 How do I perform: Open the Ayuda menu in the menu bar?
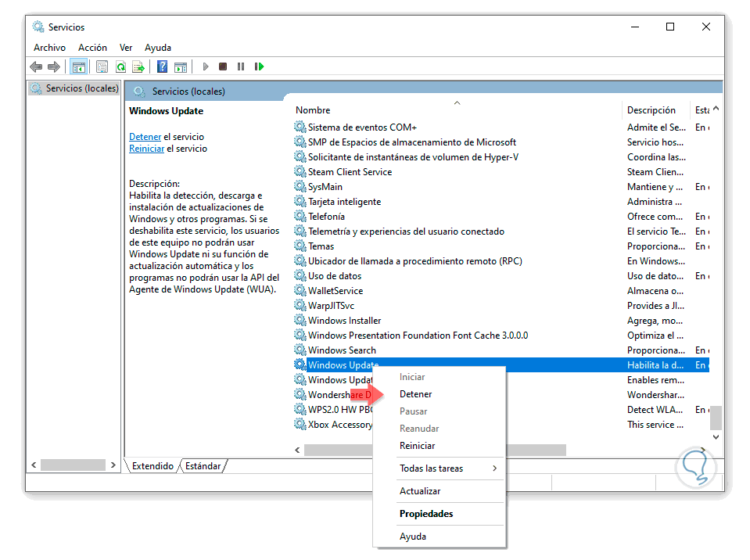(158, 48)
